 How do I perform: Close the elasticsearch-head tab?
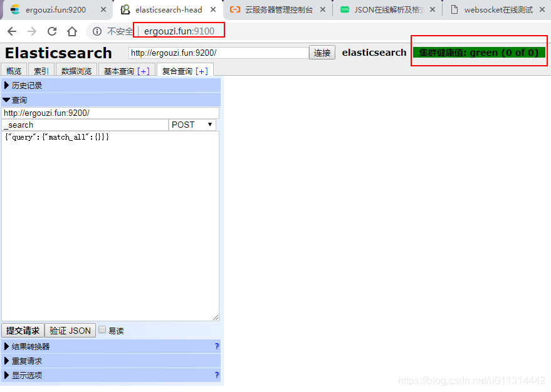click(x=213, y=9)
